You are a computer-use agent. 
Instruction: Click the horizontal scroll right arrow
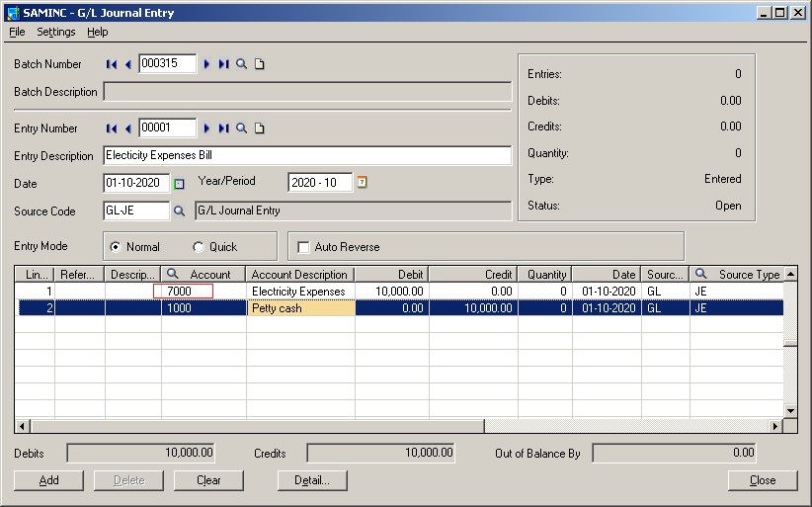tap(775, 426)
